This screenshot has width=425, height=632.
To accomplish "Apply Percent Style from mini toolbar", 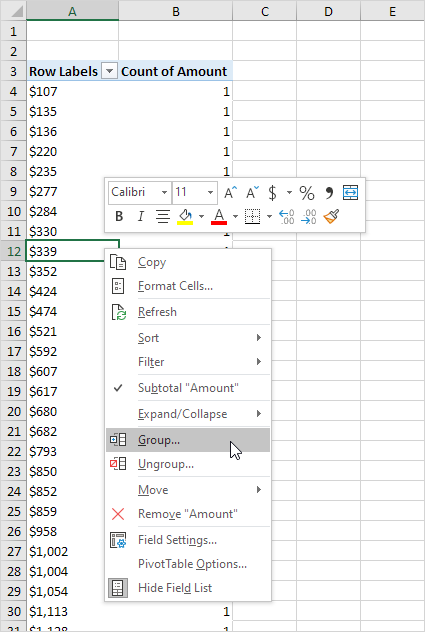I will [307, 193].
